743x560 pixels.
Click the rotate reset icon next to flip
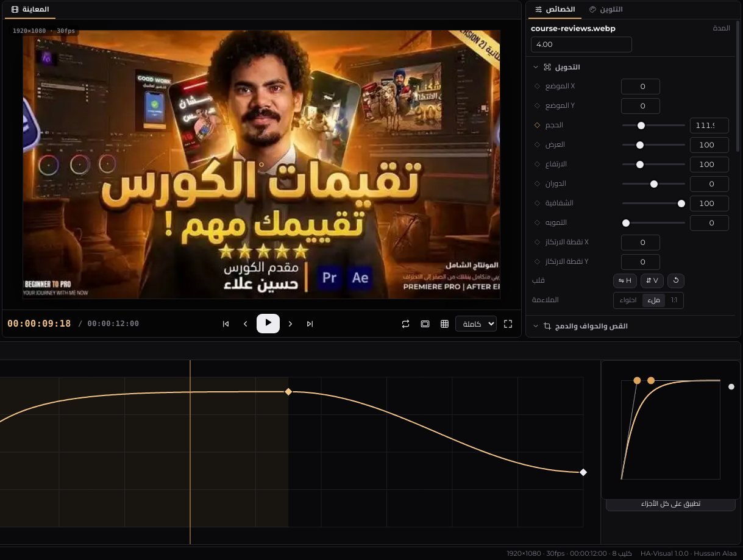coord(675,281)
